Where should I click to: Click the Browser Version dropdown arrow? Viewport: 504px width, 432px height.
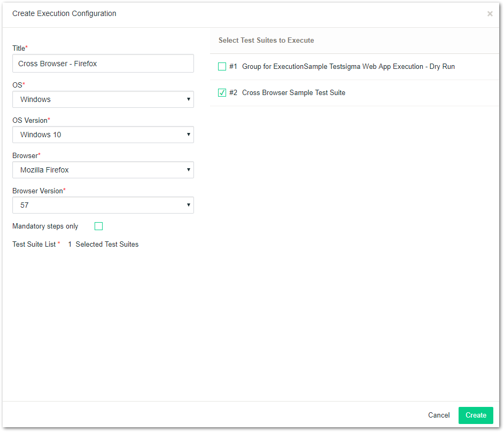tap(189, 205)
